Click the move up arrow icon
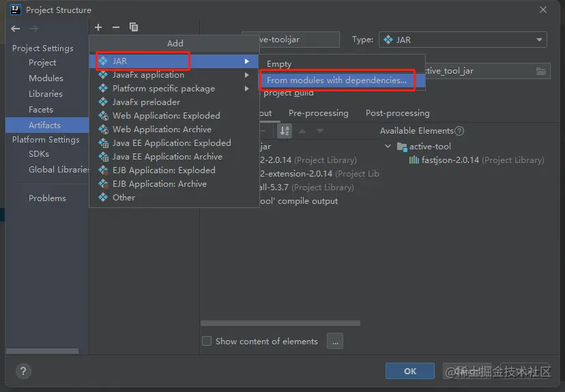The image size is (565, 392). click(302, 131)
